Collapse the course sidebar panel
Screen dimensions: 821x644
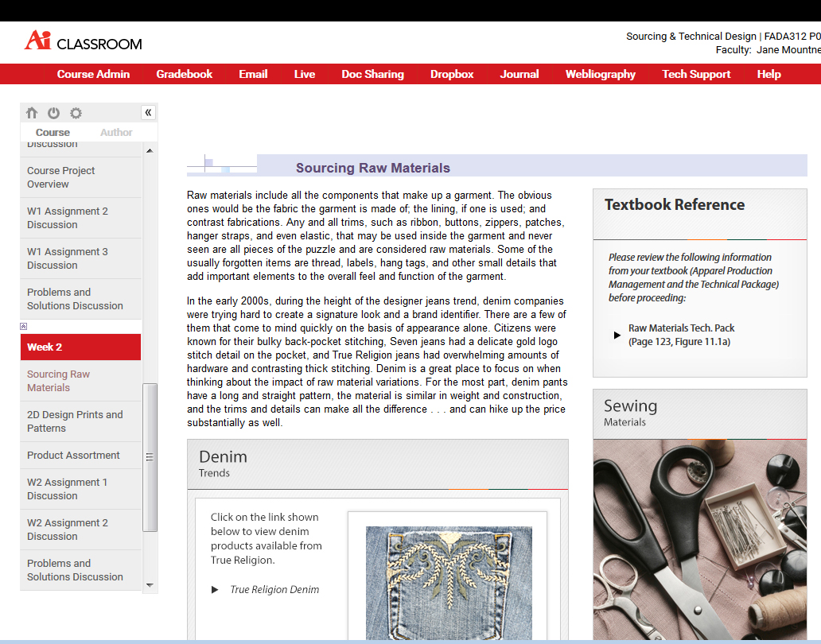pos(148,113)
